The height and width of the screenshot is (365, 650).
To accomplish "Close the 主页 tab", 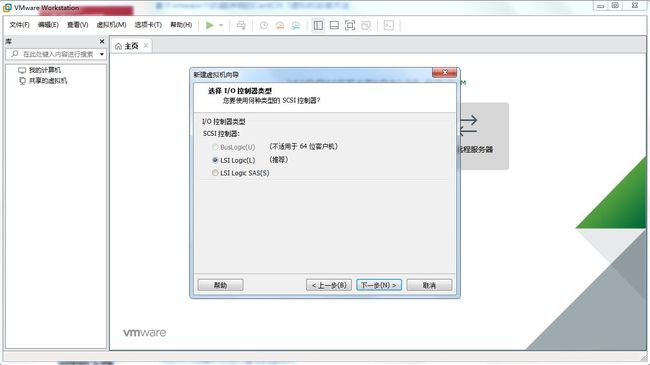I will pos(146,46).
